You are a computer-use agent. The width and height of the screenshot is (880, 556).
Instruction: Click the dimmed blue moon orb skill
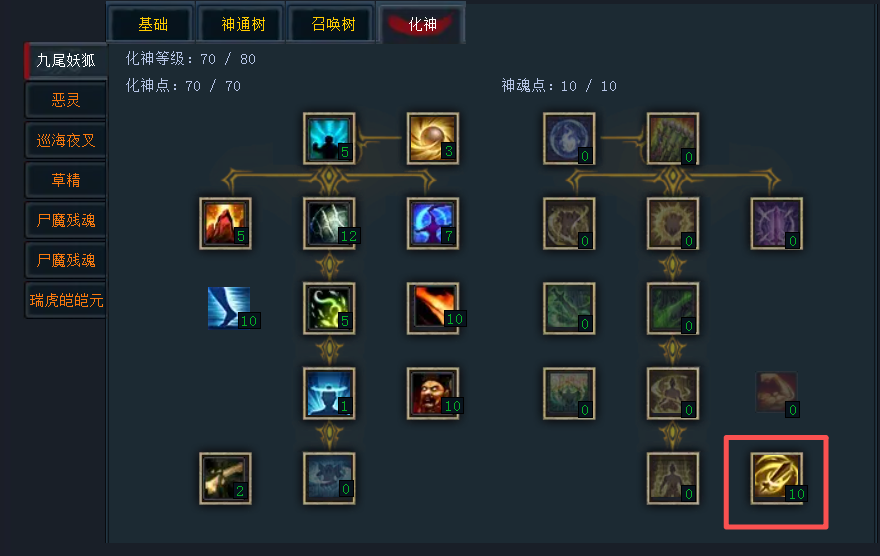pyautogui.click(x=569, y=139)
